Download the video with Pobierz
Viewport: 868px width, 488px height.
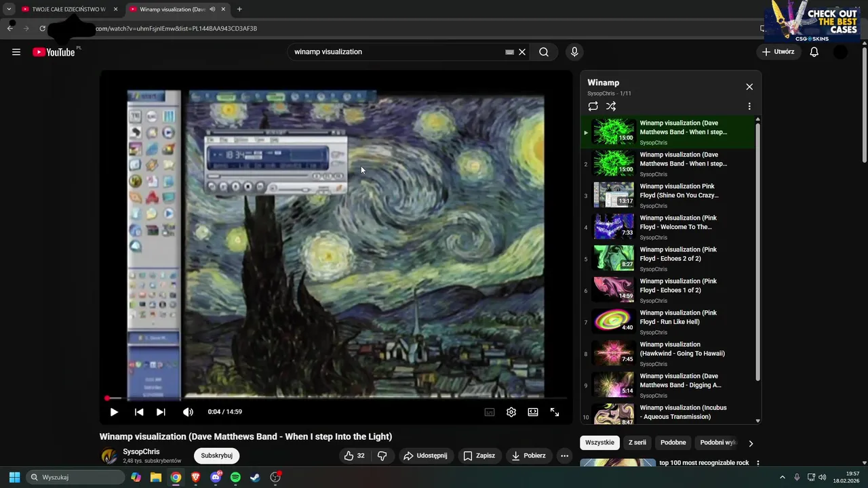(x=528, y=456)
